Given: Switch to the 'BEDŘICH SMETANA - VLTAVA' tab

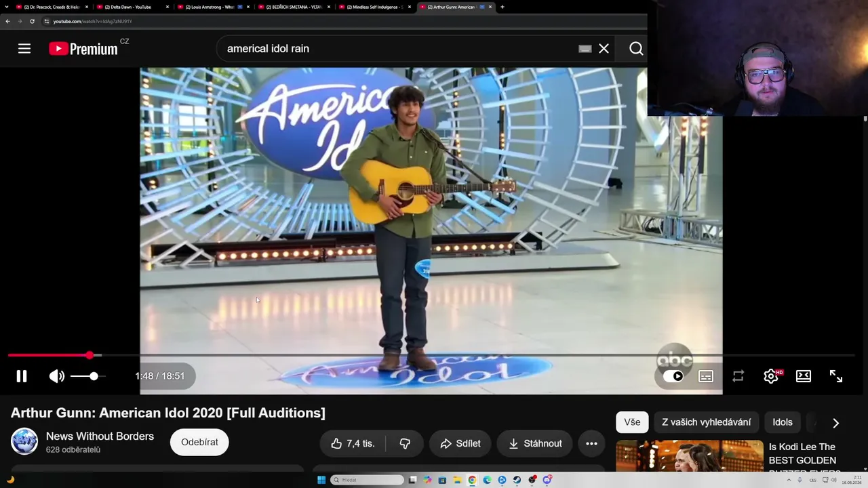Looking at the screenshot, I should 293,7.
